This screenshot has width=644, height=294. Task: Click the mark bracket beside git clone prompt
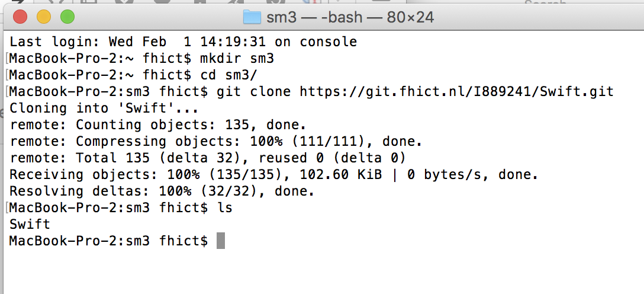(7, 92)
